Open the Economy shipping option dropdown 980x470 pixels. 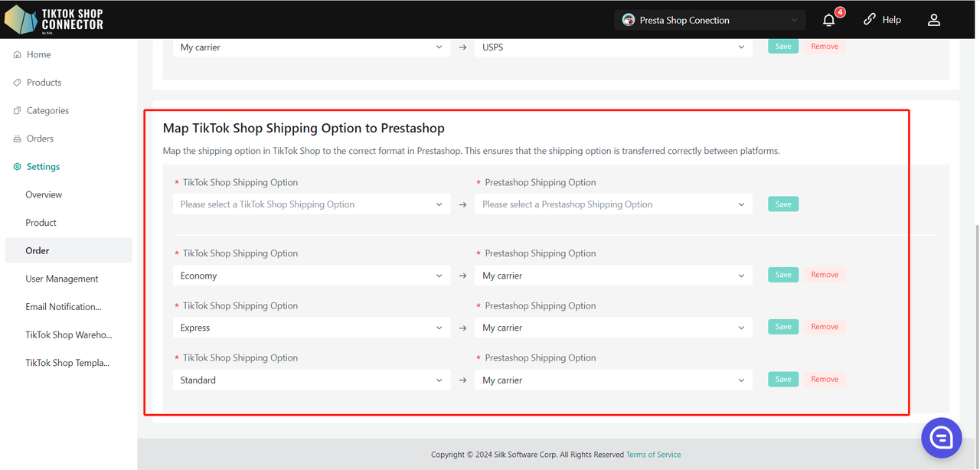click(x=312, y=276)
